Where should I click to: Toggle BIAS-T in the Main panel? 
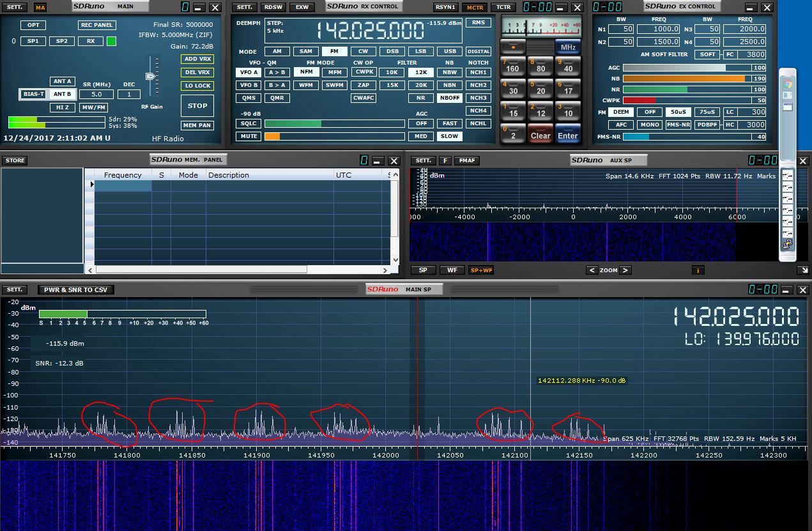click(x=33, y=94)
